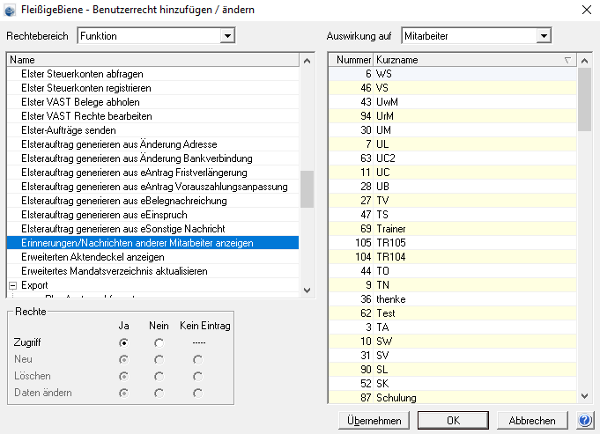Viewport: 600px width, 434px height.
Task: Click down arrow of employee list scrollbar
Action: 584,396
